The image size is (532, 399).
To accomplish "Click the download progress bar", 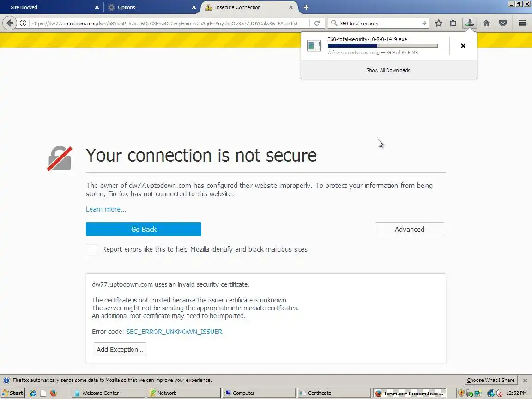I will click(383, 46).
